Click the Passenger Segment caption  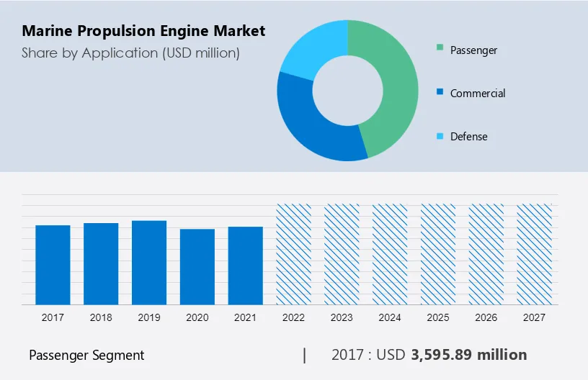click(x=86, y=356)
